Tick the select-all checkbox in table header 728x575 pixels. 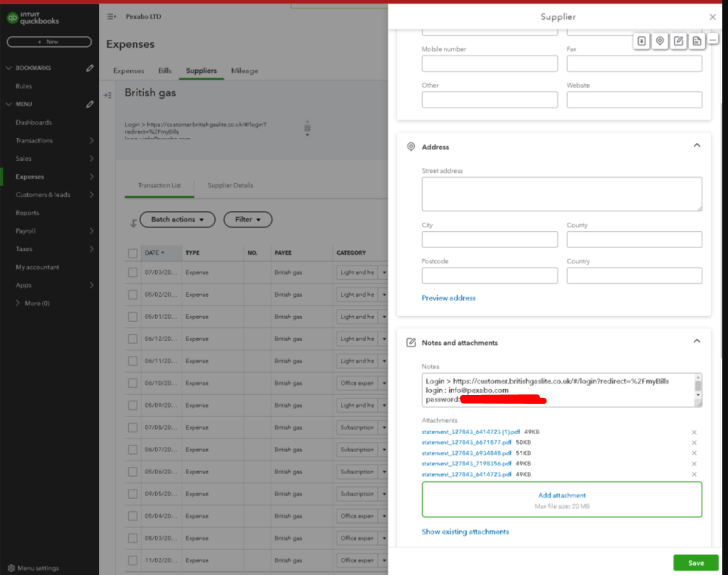(x=133, y=253)
